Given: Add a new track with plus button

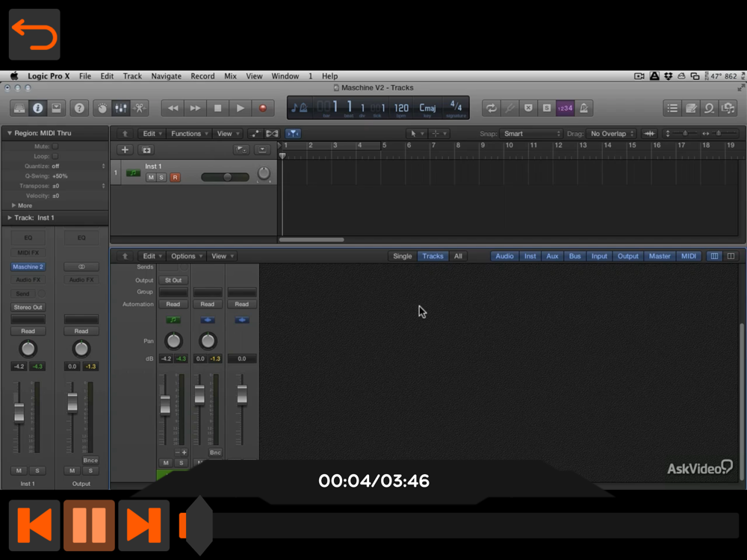Looking at the screenshot, I should tap(125, 149).
